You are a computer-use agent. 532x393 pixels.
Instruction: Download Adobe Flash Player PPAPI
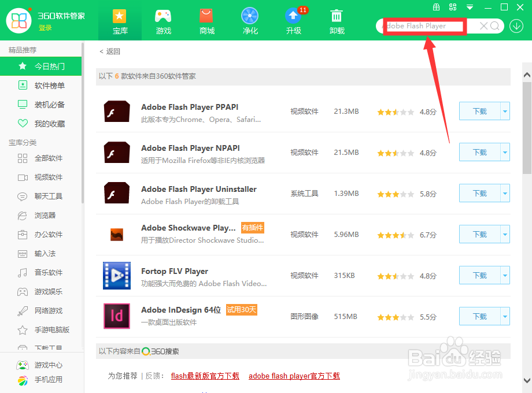[480, 111]
